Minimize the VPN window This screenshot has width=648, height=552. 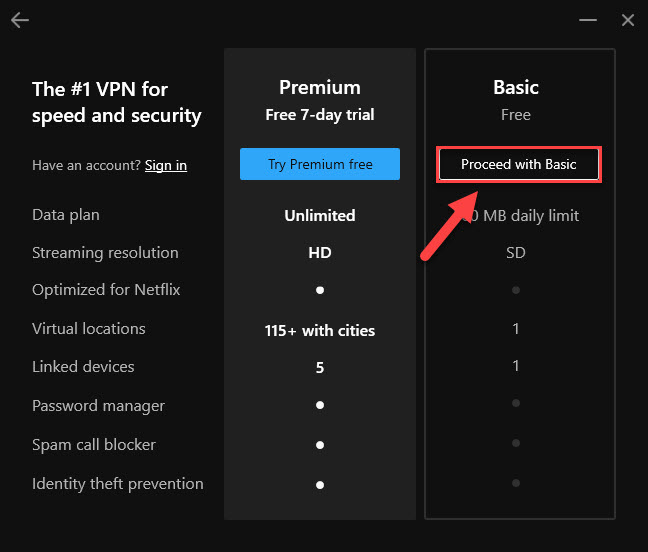pos(588,20)
